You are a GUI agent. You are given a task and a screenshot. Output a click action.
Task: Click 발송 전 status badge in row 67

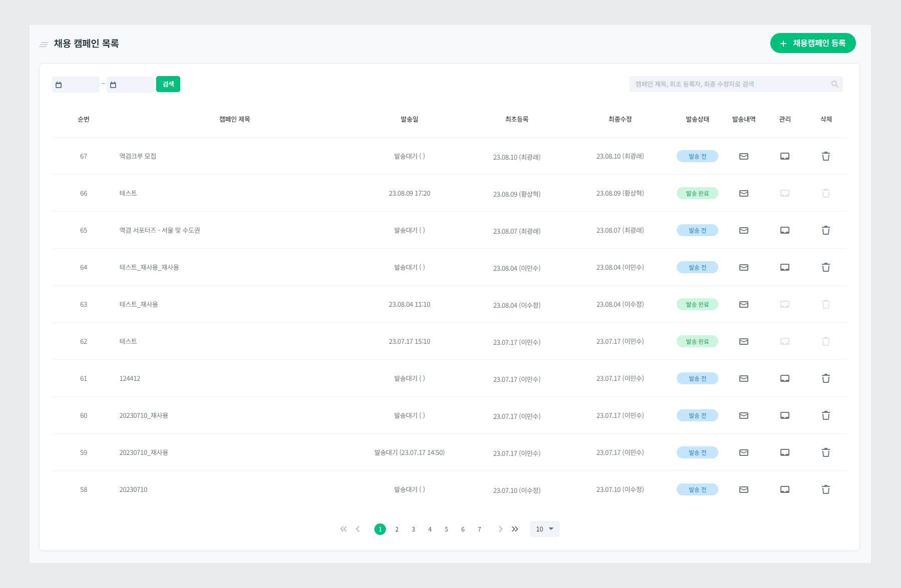(x=697, y=156)
